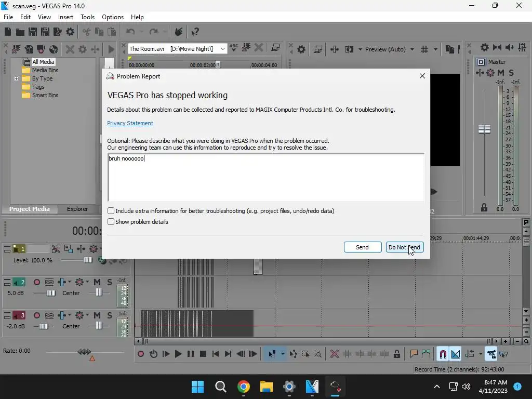Click the Go to Start button
This screenshot has height=399, width=532.
point(216,354)
